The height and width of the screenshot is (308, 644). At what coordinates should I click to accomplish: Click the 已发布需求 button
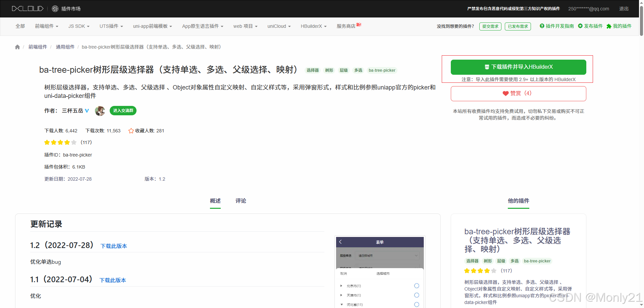click(x=518, y=26)
